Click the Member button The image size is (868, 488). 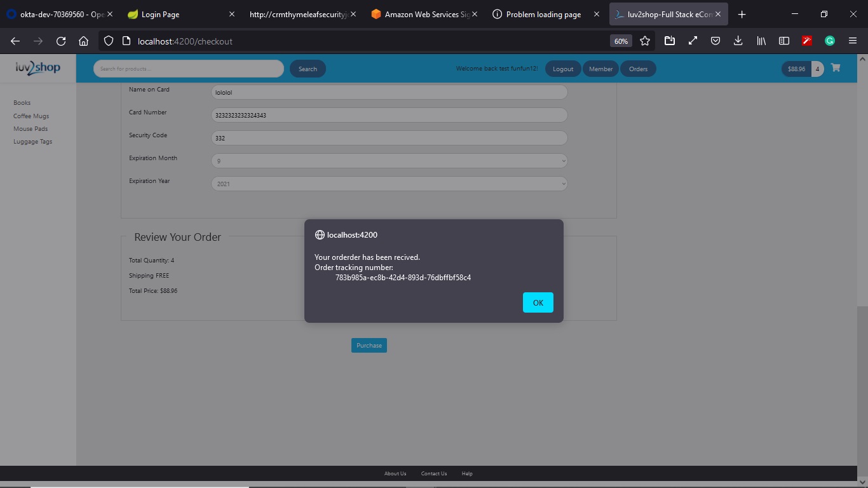click(x=600, y=69)
